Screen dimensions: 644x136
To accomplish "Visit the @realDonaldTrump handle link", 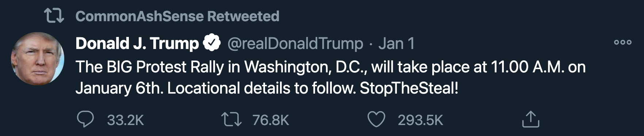I will [x=295, y=44].
